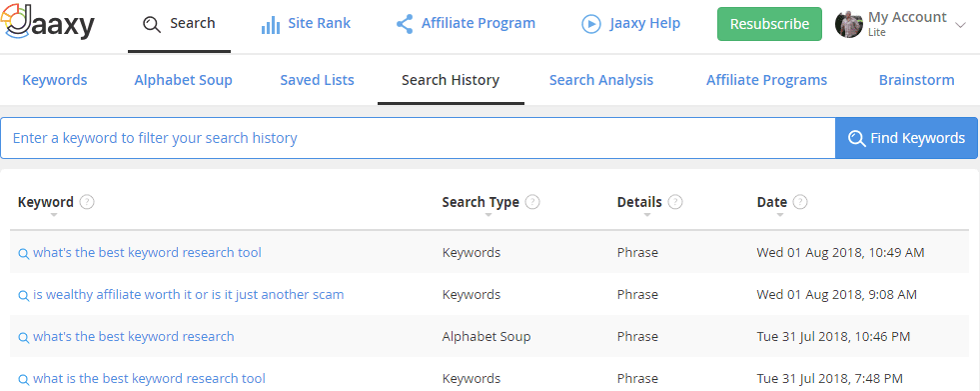Click the Site Rank bar chart icon
Image resolution: width=980 pixels, height=391 pixels.
(270, 25)
